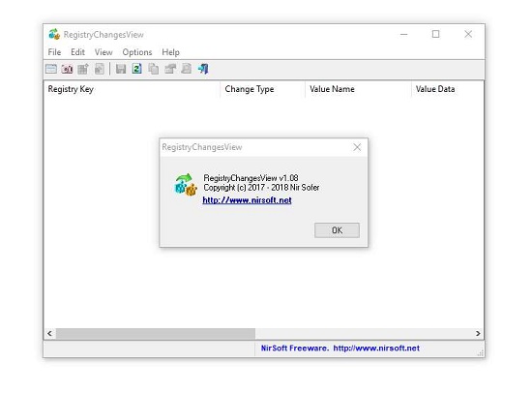Screen dimensions: 532x394
Task: Click the green Refresh toolbar icon
Action: pos(137,69)
